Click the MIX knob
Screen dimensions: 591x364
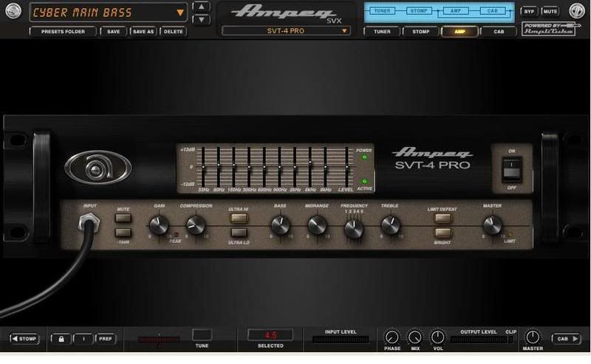(x=415, y=337)
